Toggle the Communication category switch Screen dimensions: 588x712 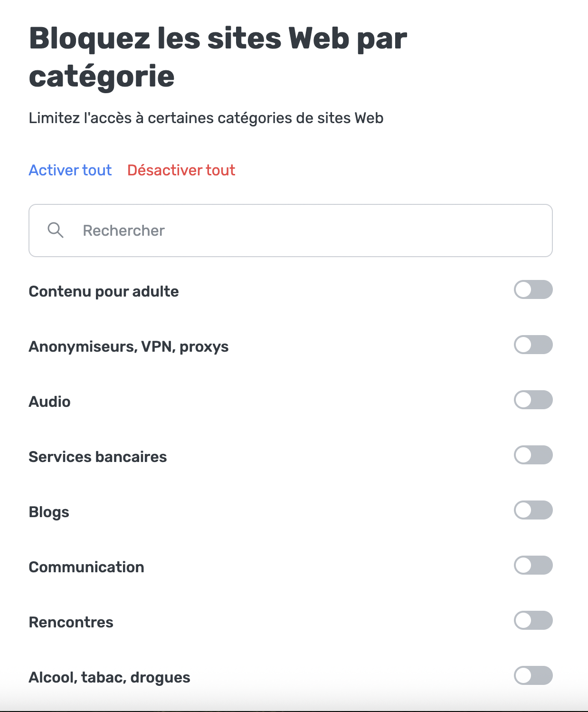click(533, 565)
